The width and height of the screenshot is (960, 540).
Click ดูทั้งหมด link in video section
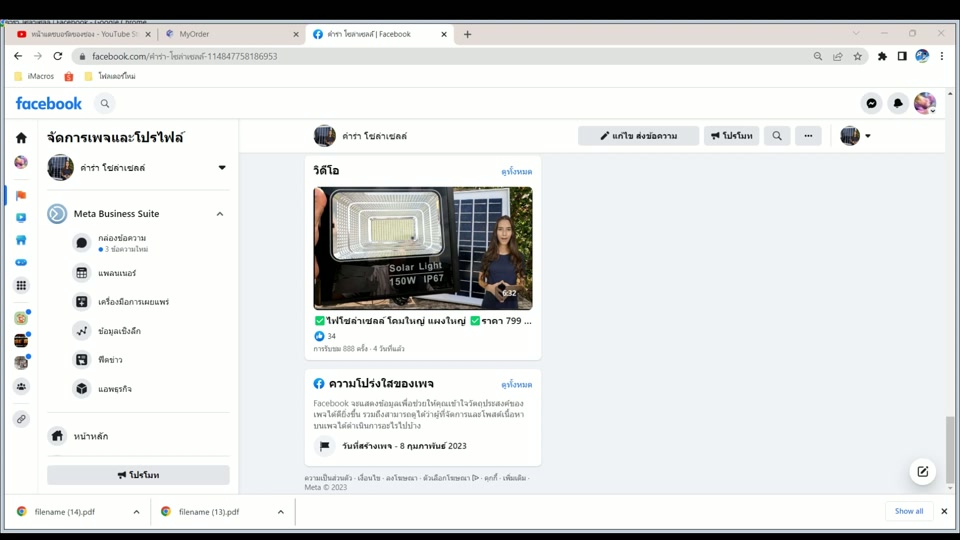(x=516, y=172)
